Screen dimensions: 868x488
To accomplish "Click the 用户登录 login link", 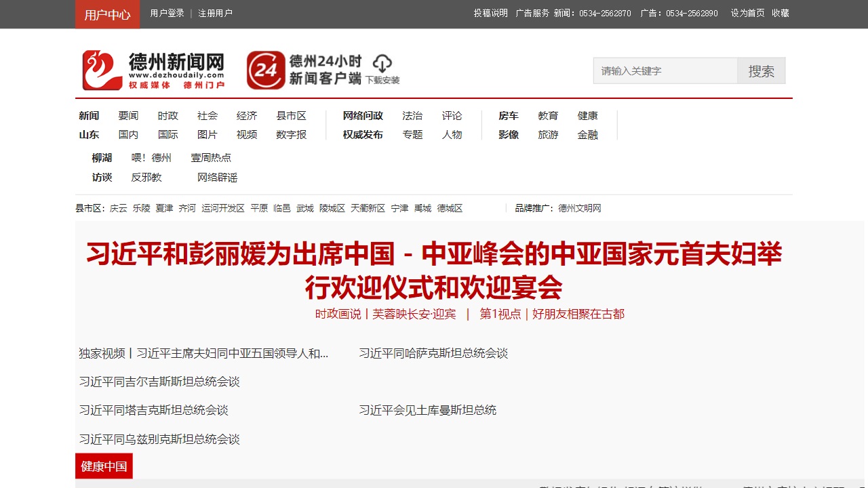I will [x=167, y=13].
